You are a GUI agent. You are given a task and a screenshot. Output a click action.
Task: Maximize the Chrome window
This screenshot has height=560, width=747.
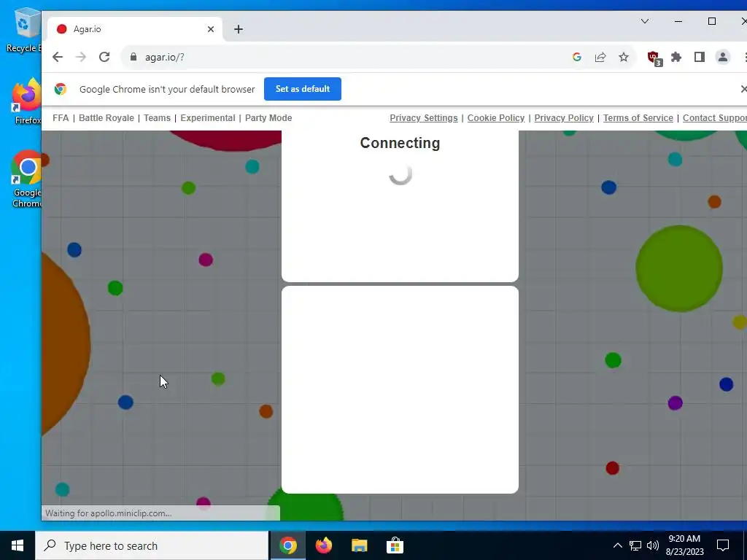pos(712,21)
